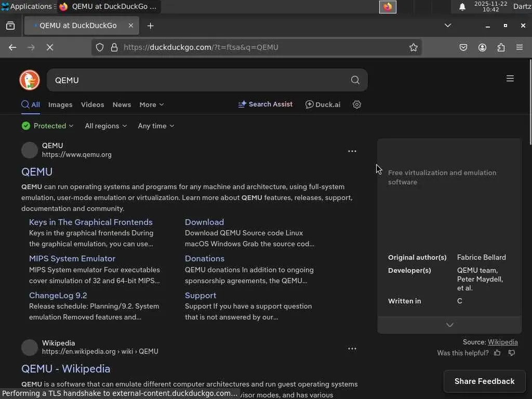
Task: Click thumbs down not helpful icon
Action: tap(512, 353)
